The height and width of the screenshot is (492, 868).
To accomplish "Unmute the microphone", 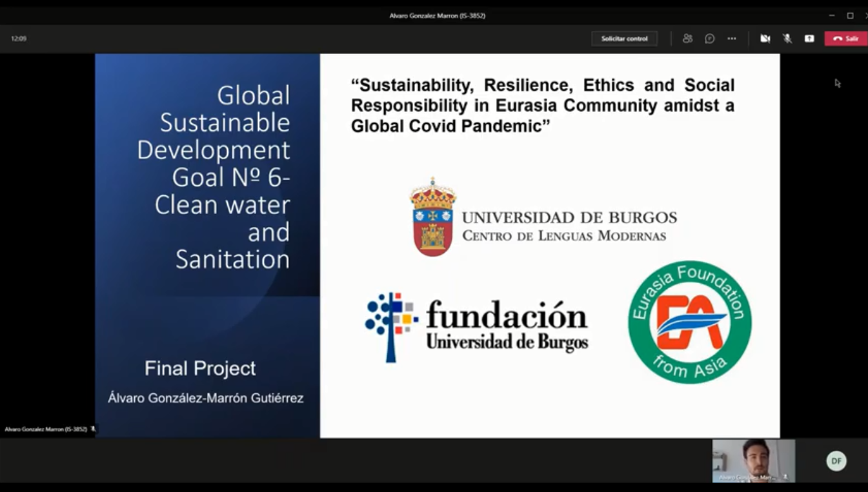I will (x=787, y=39).
